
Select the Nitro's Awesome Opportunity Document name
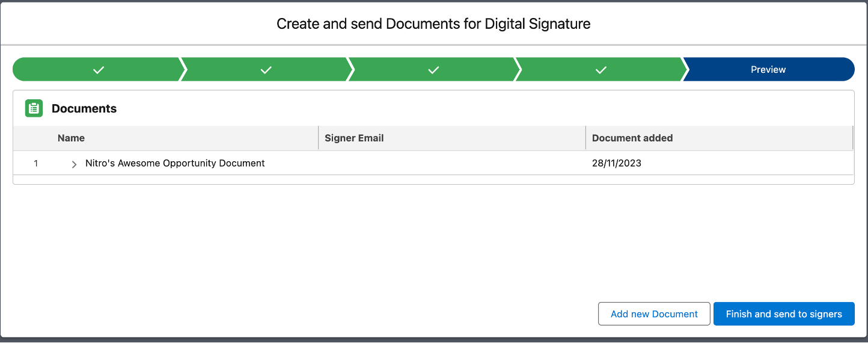175,163
